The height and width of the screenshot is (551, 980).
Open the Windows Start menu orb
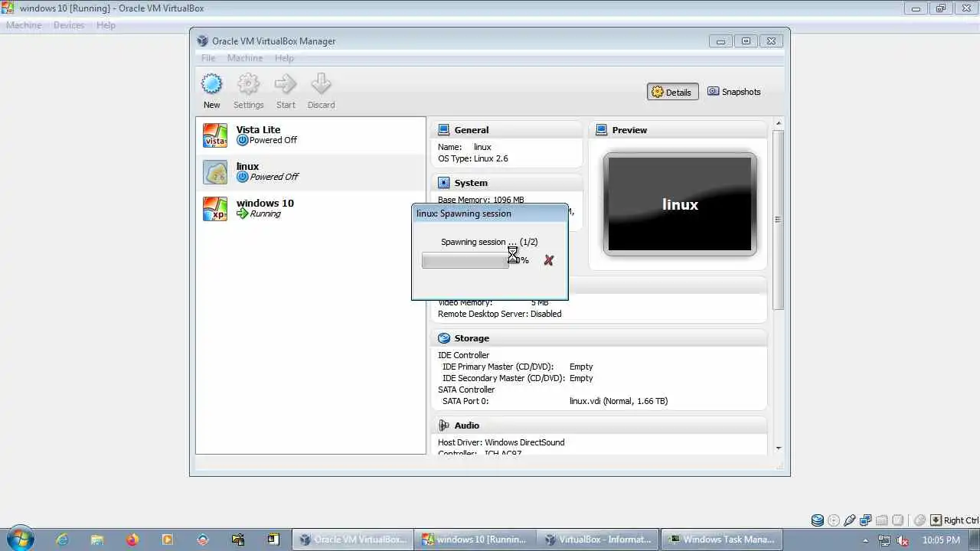[x=20, y=539]
